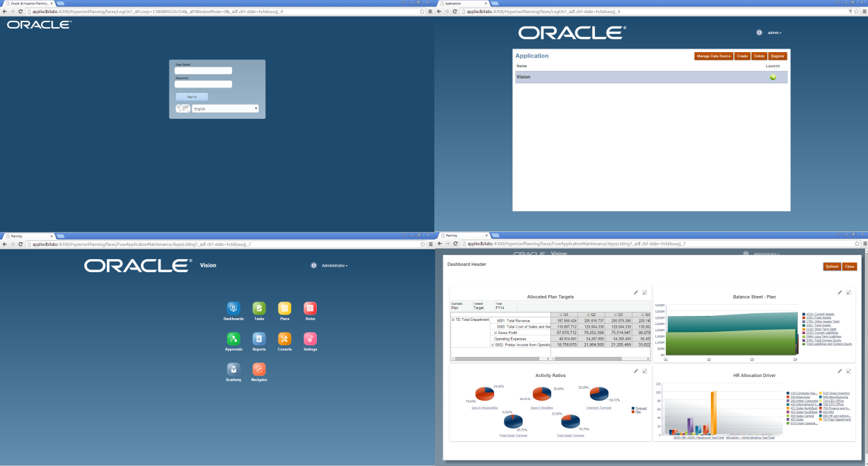The image size is (868, 466).
Task: Open the Rules icon
Action: point(310,308)
